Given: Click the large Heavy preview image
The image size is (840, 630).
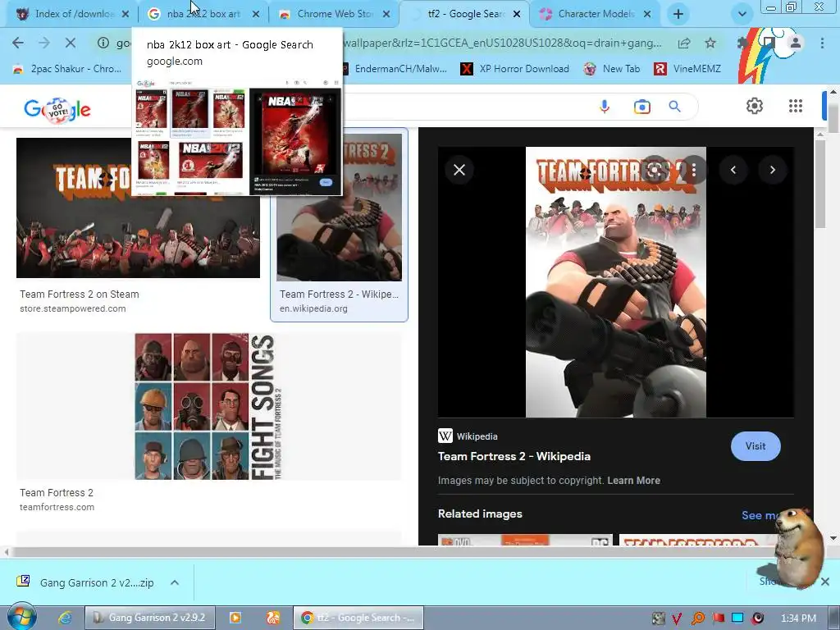Looking at the screenshot, I should click(x=615, y=282).
